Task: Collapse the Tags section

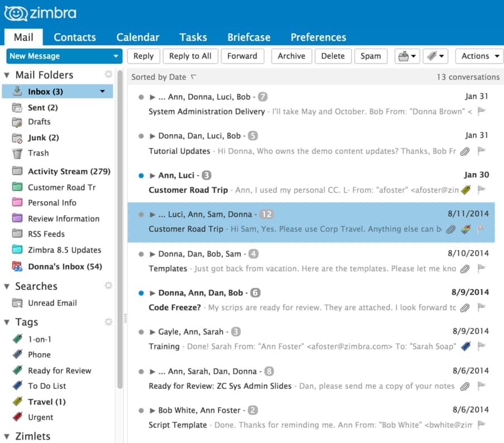Action: (x=7, y=322)
